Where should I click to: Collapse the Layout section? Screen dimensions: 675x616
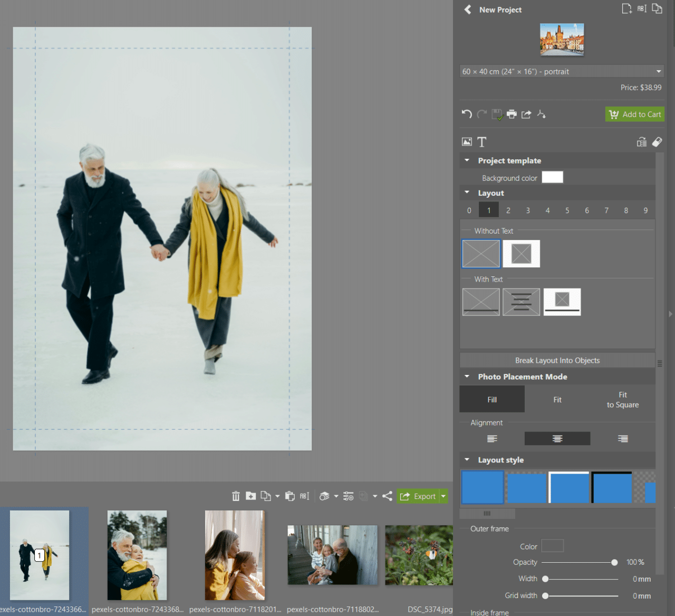coord(467,192)
